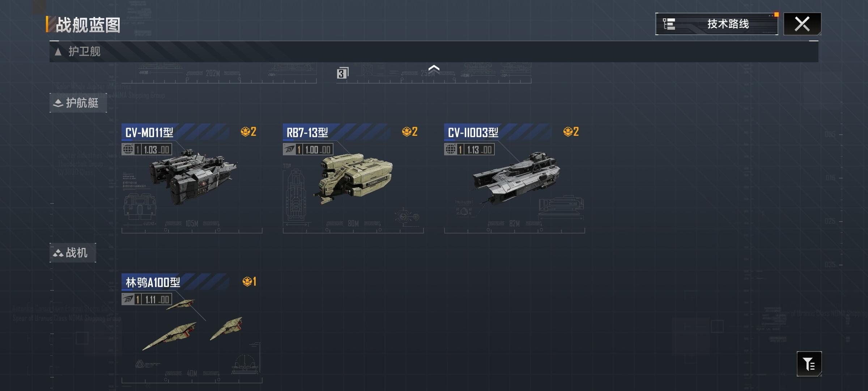
Task: Click the manufacturer icon under 林鸮A100型
Action: coord(128,299)
